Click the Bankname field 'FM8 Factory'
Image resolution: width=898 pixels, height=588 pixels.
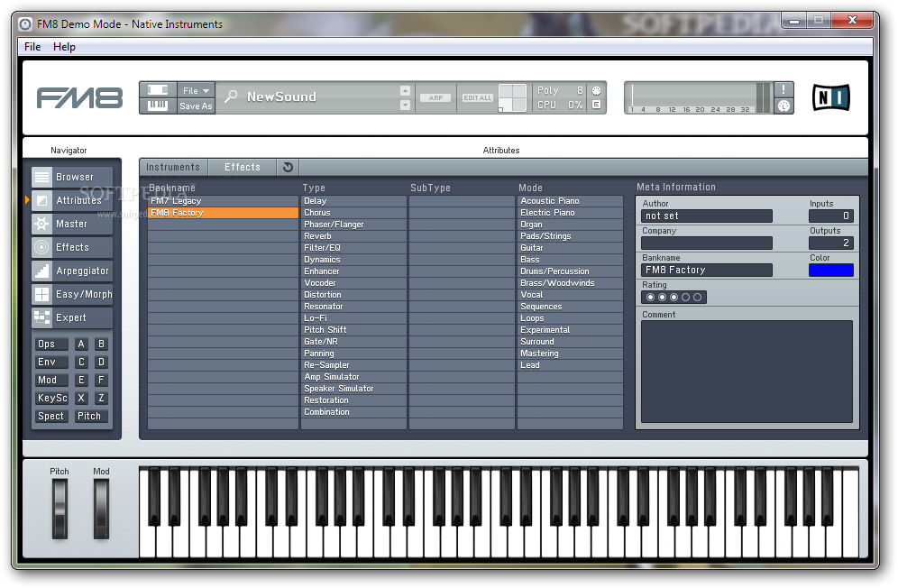point(707,270)
